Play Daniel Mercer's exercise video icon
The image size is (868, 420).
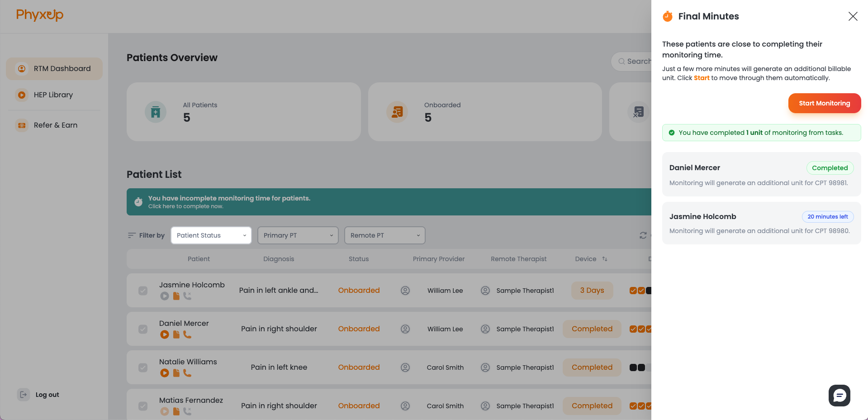(x=165, y=334)
